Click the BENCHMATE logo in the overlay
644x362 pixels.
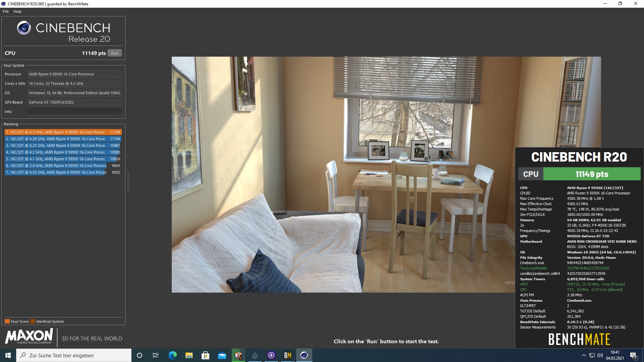point(579,339)
